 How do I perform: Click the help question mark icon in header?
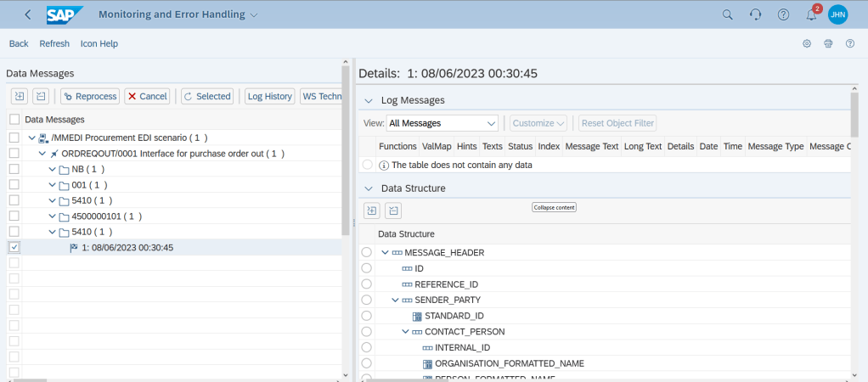[783, 14]
